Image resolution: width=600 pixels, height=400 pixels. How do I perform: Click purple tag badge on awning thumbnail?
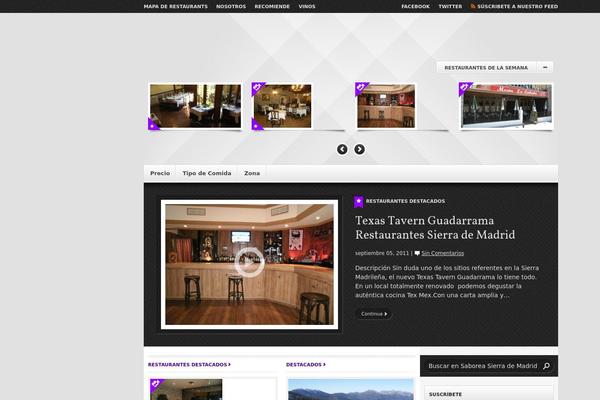pos(466,89)
